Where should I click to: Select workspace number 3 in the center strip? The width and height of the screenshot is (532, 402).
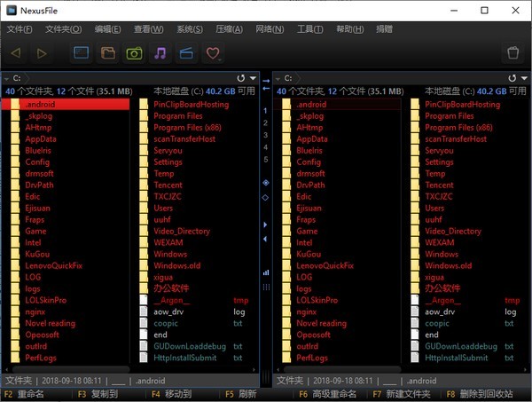pos(265,135)
